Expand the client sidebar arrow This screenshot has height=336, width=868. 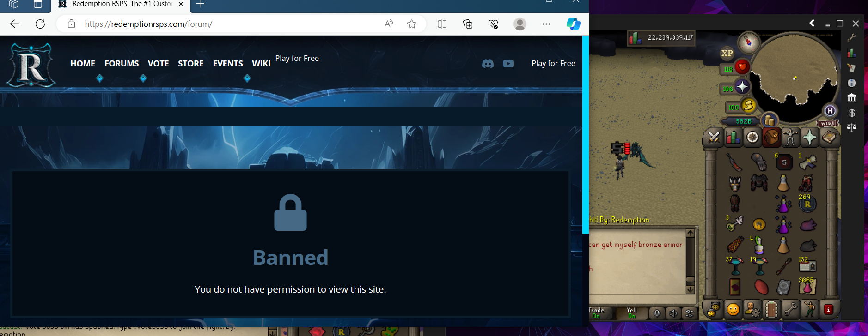[x=812, y=23]
